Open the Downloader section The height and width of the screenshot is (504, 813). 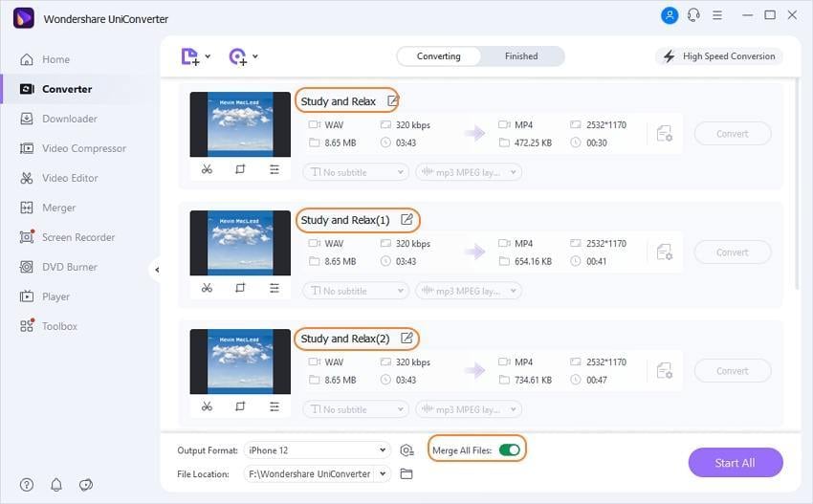(58, 119)
